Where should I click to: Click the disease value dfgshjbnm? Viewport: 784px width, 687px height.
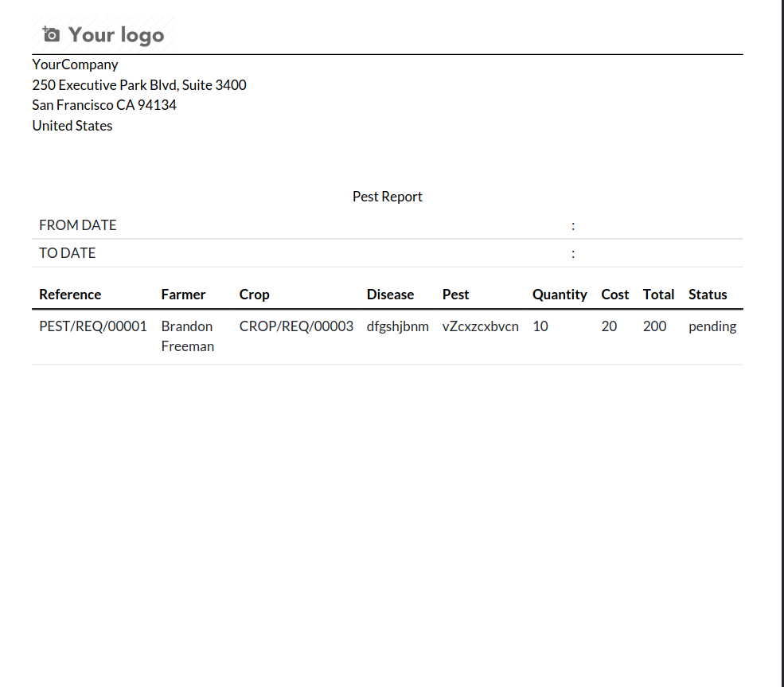click(397, 326)
